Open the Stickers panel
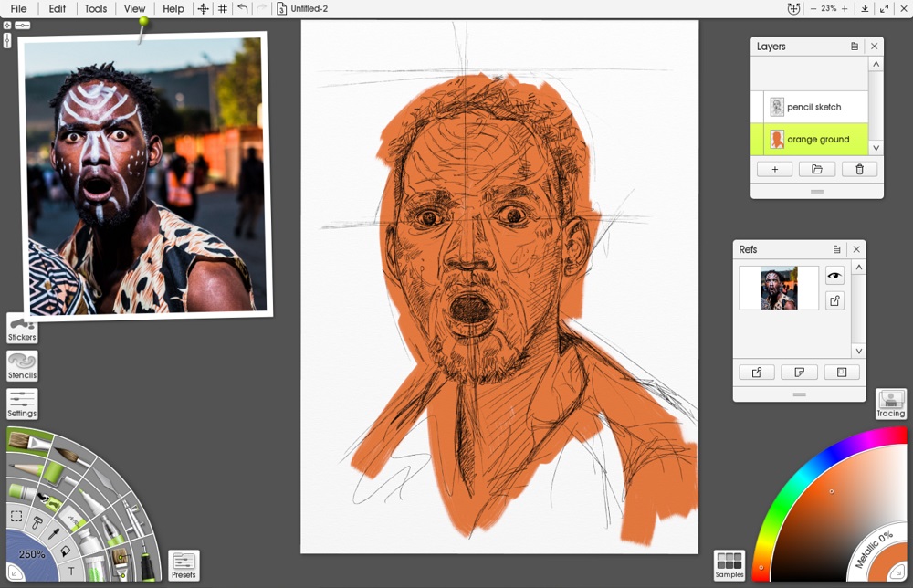 (22, 329)
